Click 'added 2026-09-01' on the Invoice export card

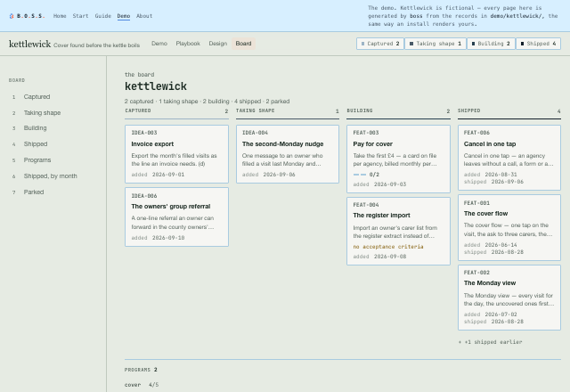click(158, 175)
